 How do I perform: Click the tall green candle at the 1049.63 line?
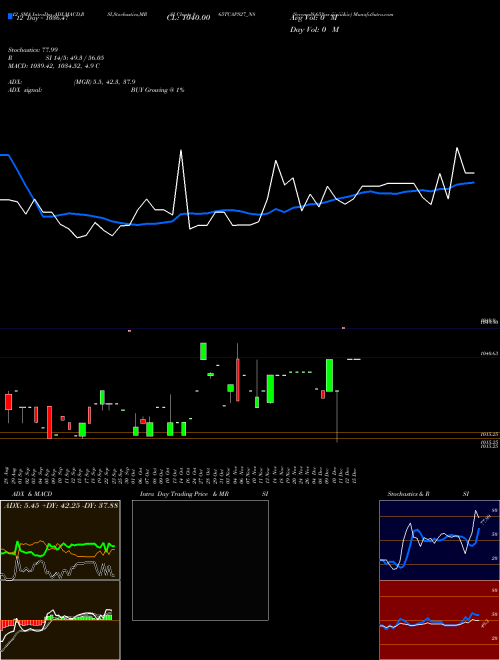pyautogui.click(x=330, y=375)
